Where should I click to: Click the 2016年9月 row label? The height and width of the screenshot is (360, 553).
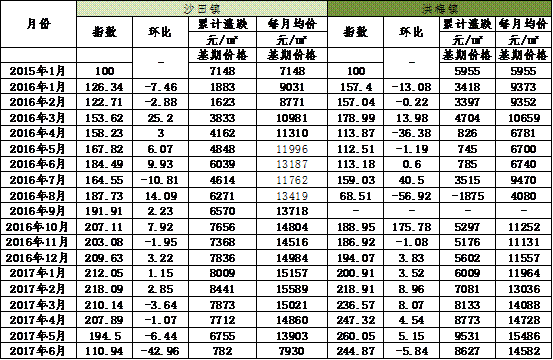click(x=38, y=211)
